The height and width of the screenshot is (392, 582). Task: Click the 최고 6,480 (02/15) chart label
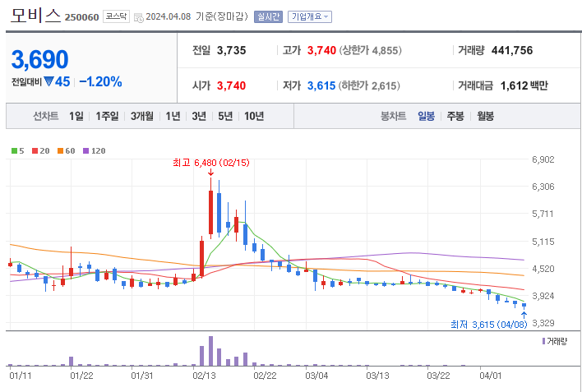(210, 163)
